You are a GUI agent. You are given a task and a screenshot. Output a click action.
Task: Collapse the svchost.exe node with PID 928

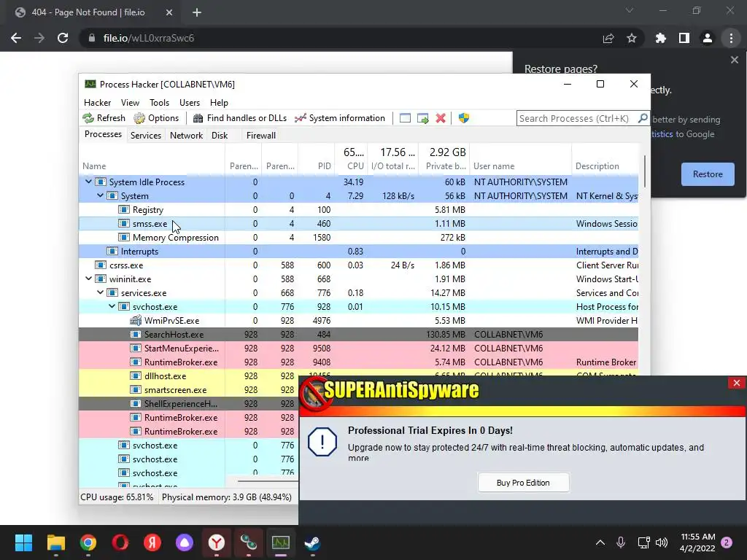pyautogui.click(x=112, y=306)
